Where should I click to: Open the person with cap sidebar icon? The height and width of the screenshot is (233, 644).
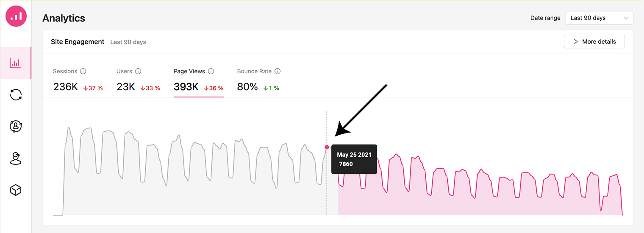coord(16,158)
